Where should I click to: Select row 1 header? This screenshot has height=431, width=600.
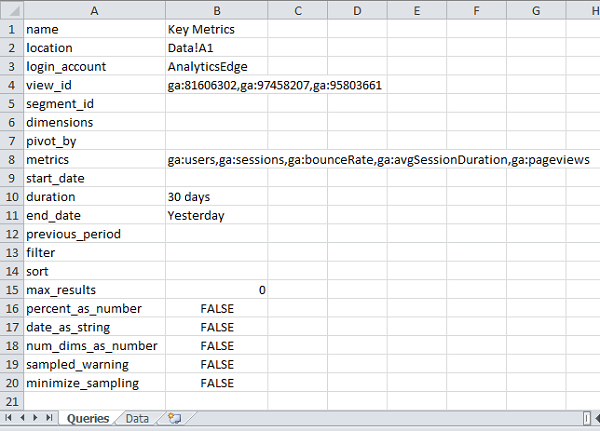[12, 29]
